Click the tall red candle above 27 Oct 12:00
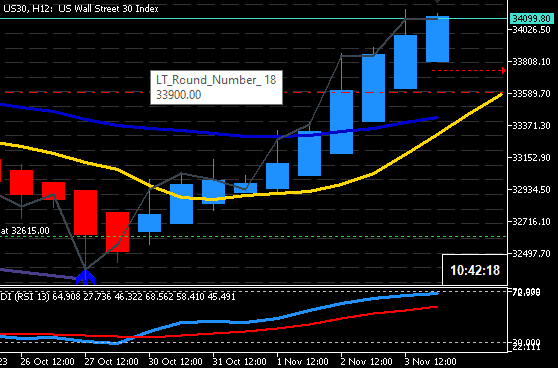Screen dimensions: 558x368 pyautogui.click(x=85, y=212)
